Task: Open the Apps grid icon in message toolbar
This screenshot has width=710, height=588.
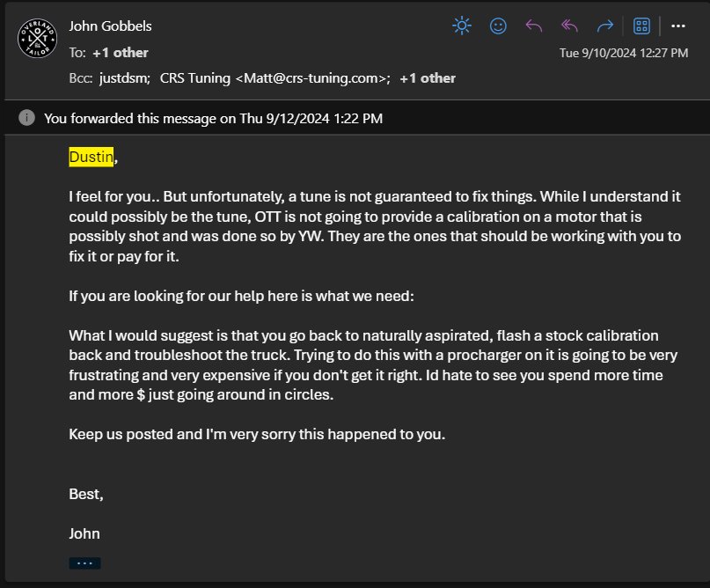Action: tap(641, 26)
